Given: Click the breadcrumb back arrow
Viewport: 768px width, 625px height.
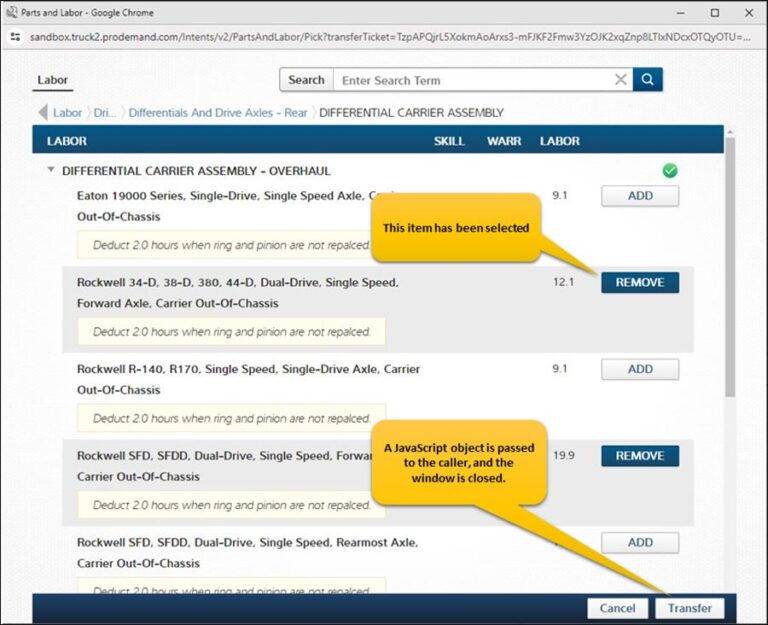Looking at the screenshot, I should pos(43,113).
